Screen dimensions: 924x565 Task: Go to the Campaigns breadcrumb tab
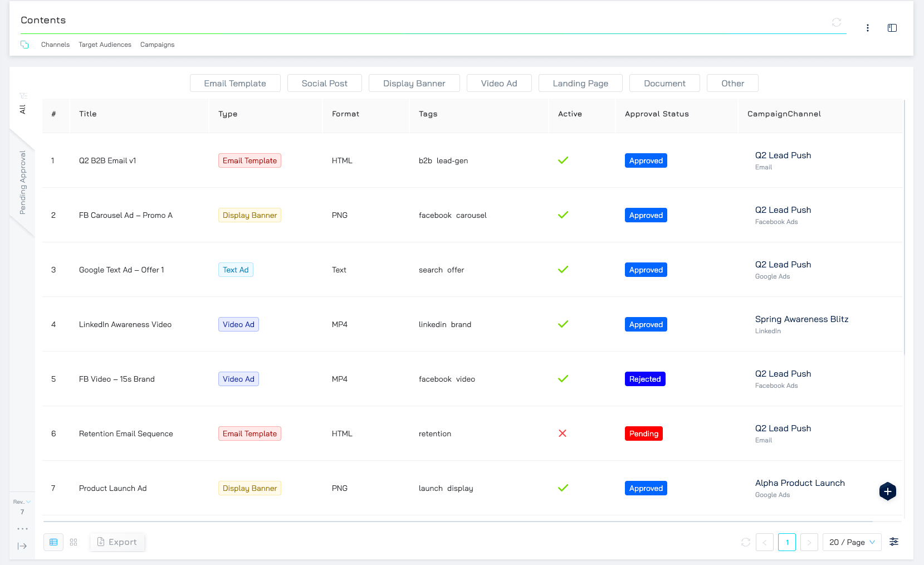(x=157, y=45)
